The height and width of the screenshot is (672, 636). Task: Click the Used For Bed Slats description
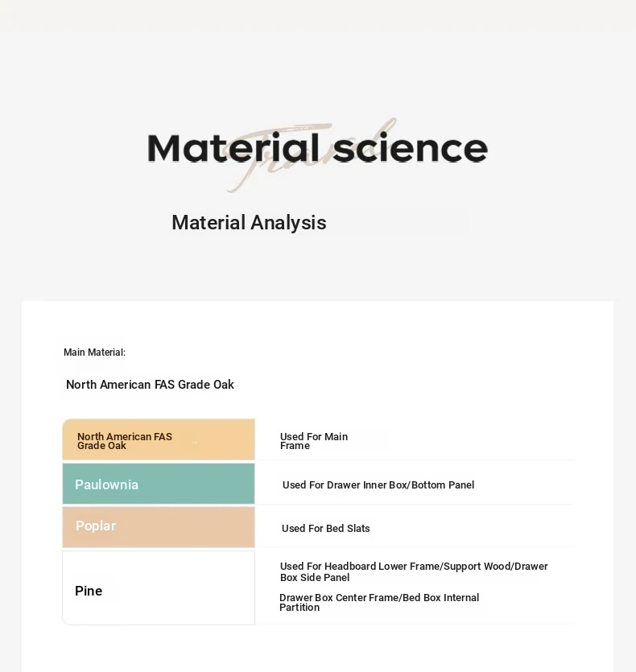(x=325, y=529)
